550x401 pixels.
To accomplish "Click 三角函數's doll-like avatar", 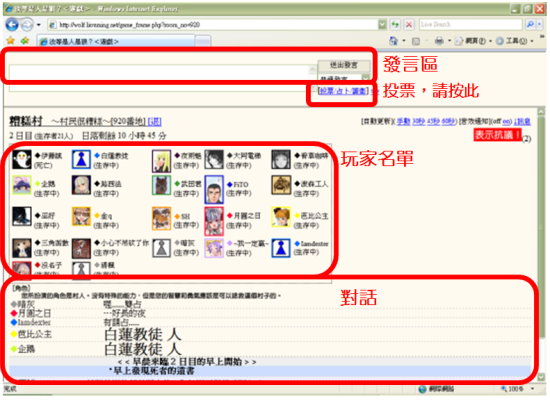I will click(22, 248).
